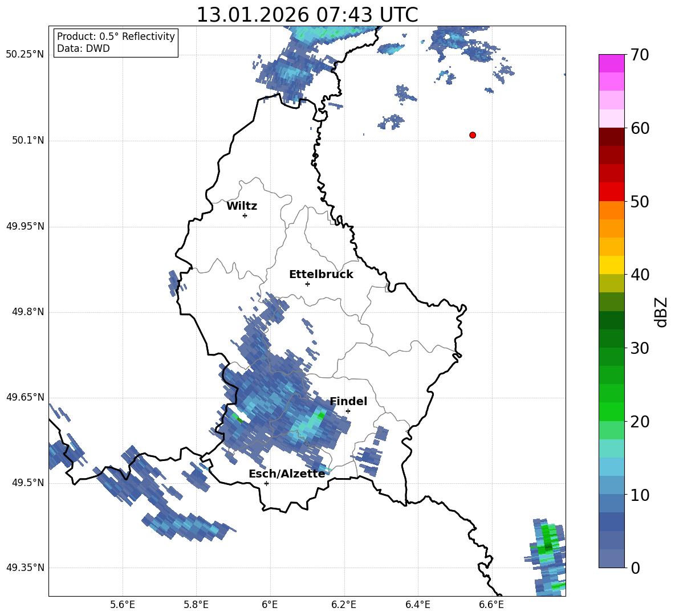Viewport: 675px width, 616px height.
Task: Click the Wiltz city cross marker
Action: pos(245,215)
